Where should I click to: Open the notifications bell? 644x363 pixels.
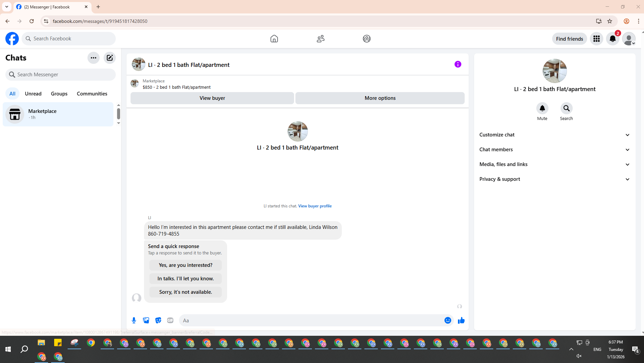(613, 39)
